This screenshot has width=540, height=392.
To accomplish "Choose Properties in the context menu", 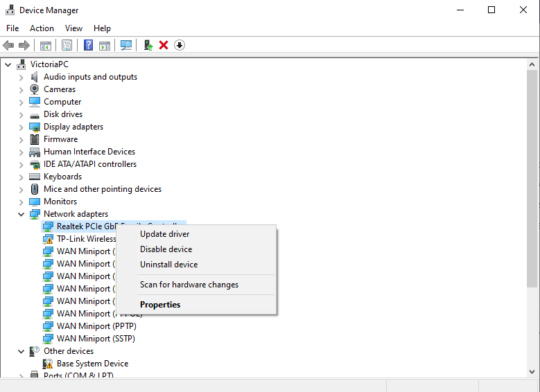I will [196, 305].
